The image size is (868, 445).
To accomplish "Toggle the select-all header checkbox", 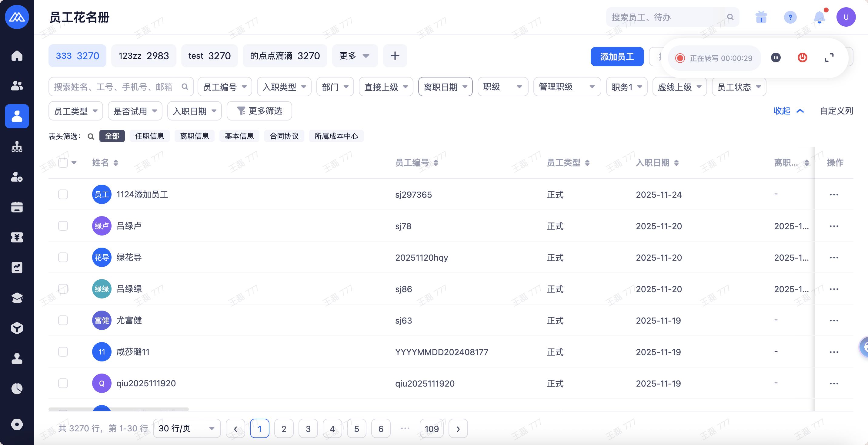I will (63, 163).
